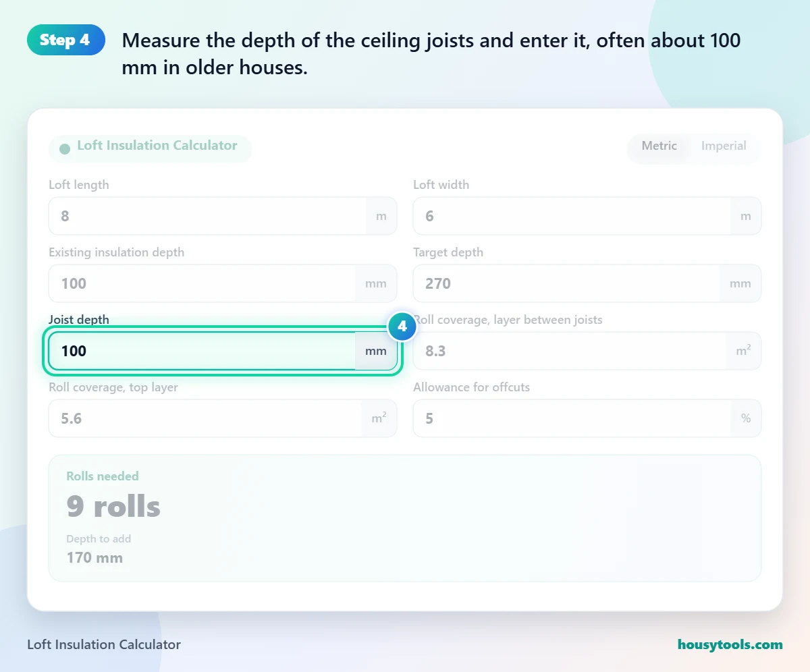Click the m unit beside Loft length

[x=381, y=216]
